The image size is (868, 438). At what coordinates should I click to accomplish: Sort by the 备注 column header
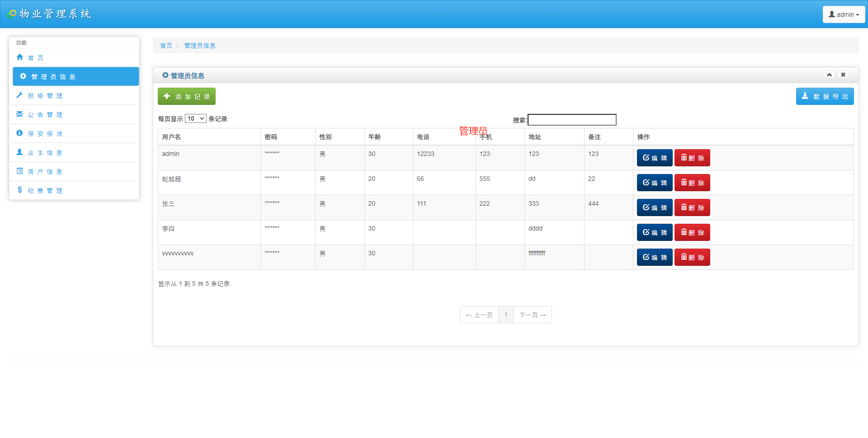(x=609, y=137)
